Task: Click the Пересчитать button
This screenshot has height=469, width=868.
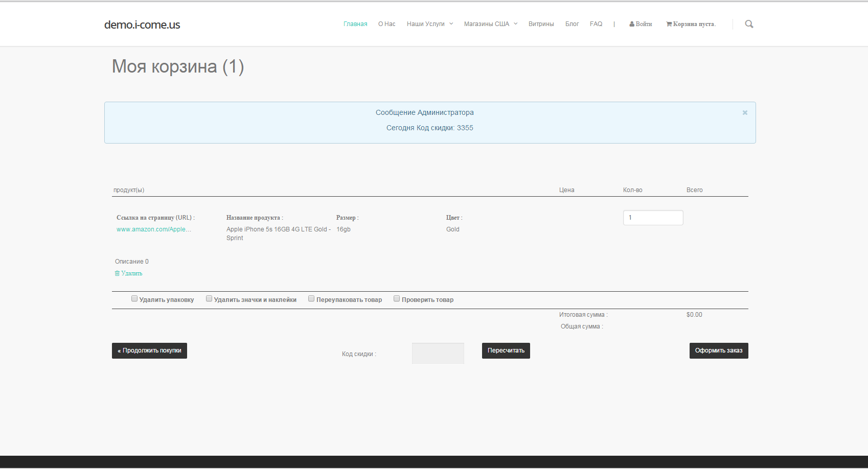Action: (506, 350)
